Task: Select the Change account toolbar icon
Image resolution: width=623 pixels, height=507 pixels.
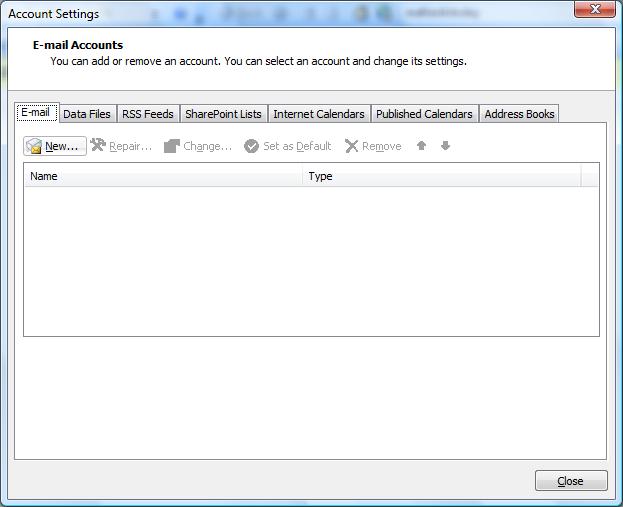Action: [x=172, y=146]
